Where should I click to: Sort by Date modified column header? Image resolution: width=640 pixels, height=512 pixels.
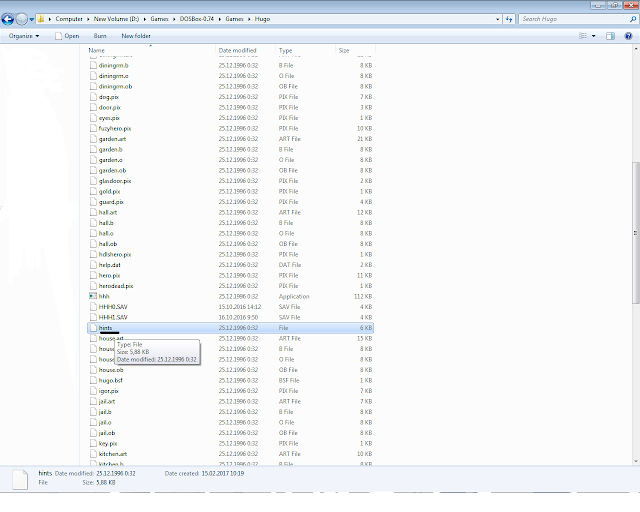tap(238, 50)
